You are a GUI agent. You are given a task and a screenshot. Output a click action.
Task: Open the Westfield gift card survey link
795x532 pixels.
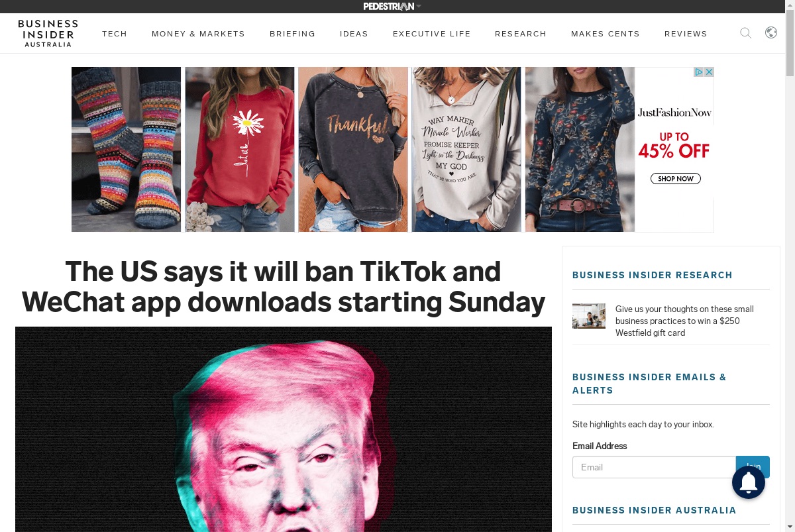click(x=684, y=321)
